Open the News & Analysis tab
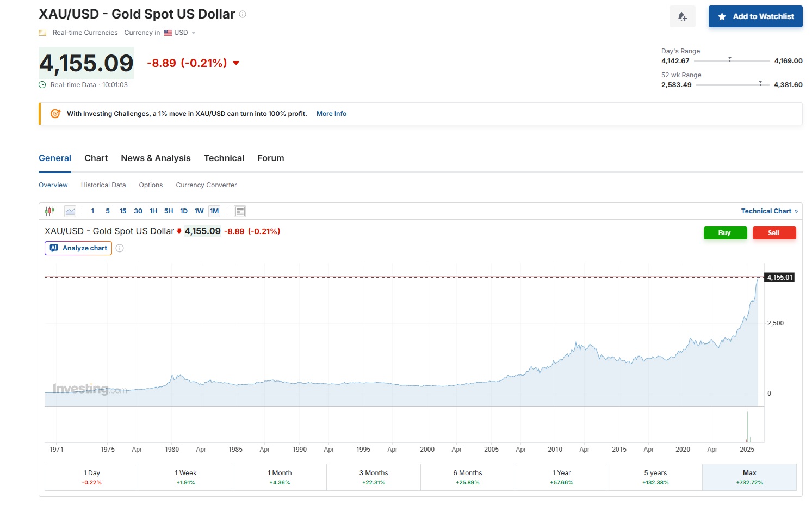Image resolution: width=812 pixels, height=510 pixels. (x=156, y=158)
